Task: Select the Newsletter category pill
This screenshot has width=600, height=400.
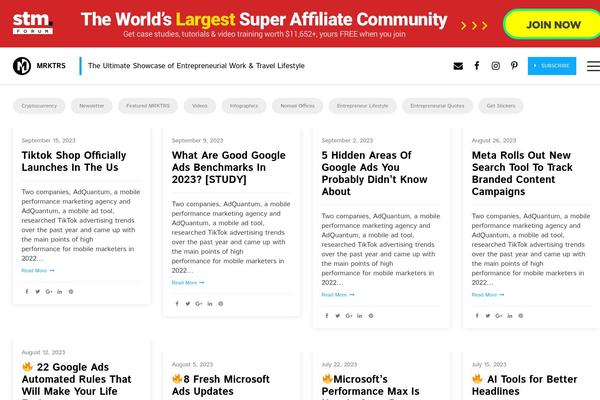Action: (x=91, y=106)
